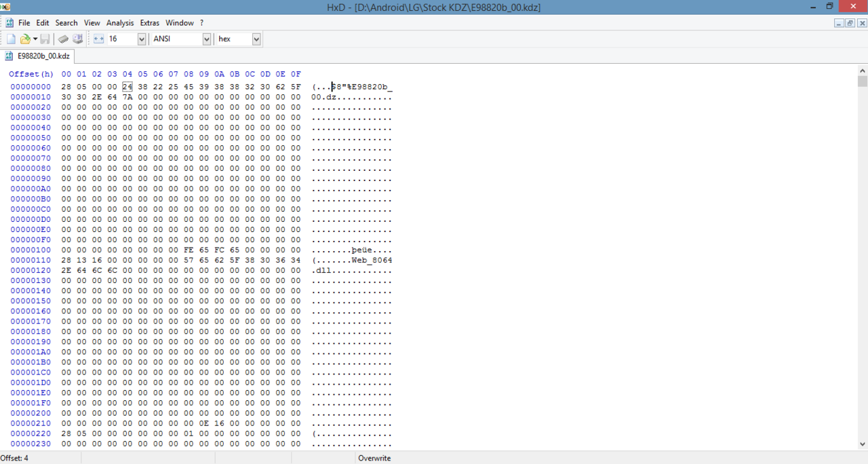Open the Edit menu
868x464 pixels.
tap(42, 23)
